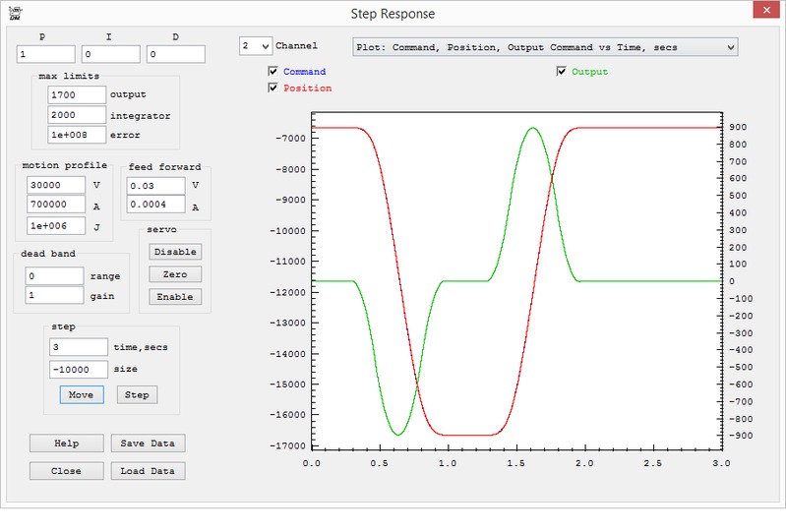Click Load Data button
Viewport: 786px width, 532px height.
[x=148, y=471]
